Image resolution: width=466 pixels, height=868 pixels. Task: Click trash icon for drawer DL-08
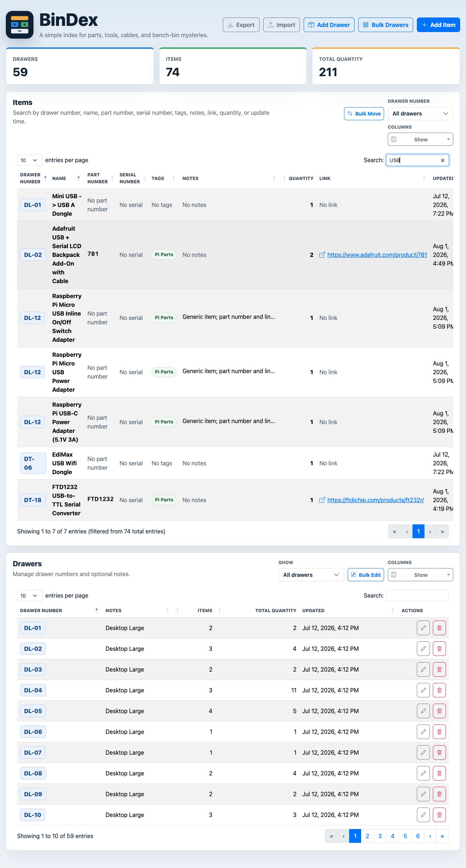click(439, 773)
